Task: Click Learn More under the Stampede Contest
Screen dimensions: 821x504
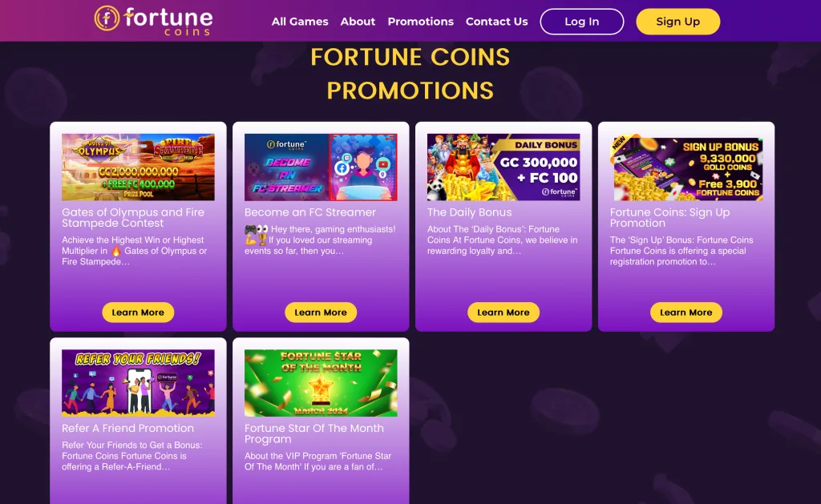Action: tap(138, 312)
